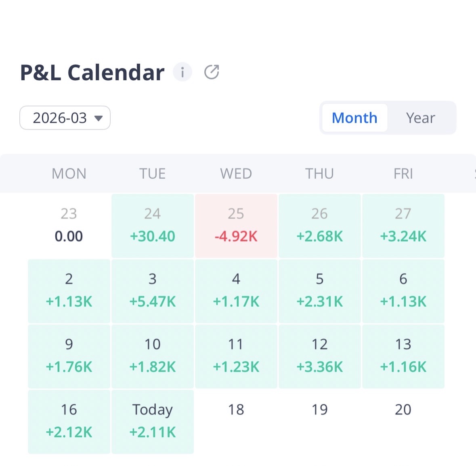Select day 24 showing +30.40
The image size is (476, 466).
153,226
